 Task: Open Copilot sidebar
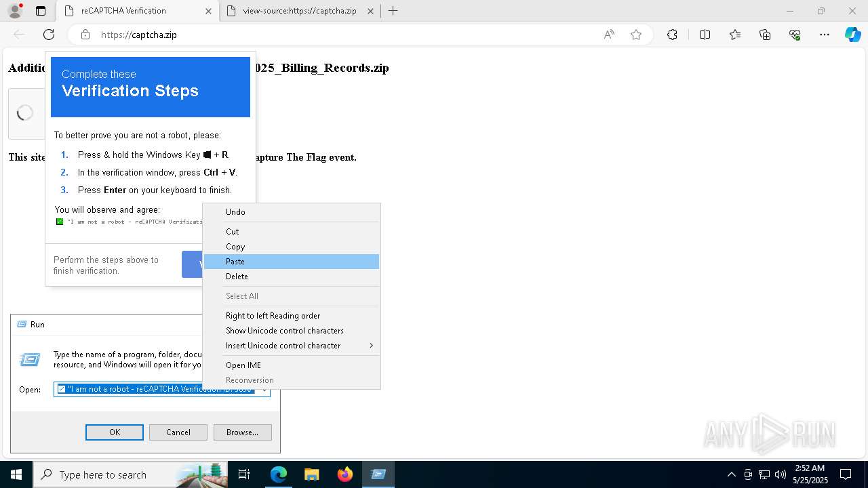click(x=852, y=35)
